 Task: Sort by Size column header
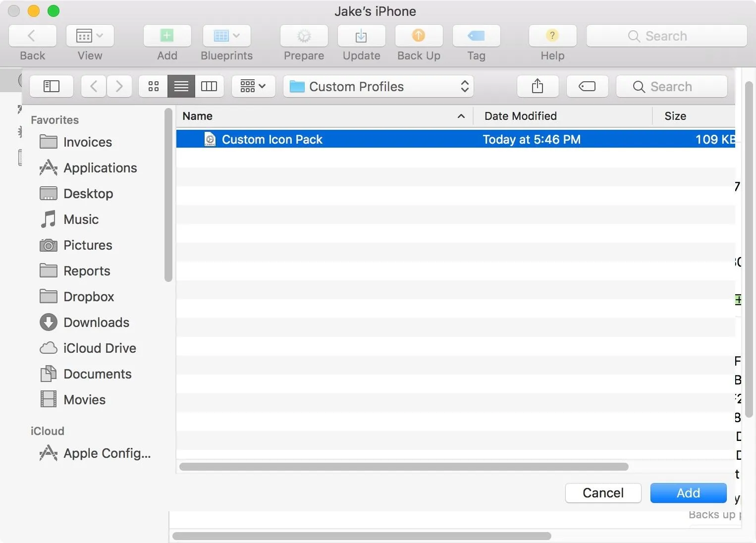point(694,116)
